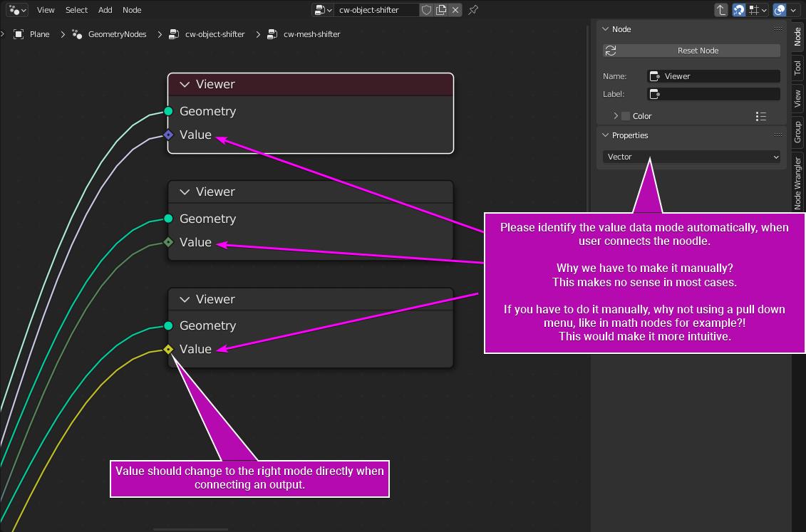Collapse the Properties panel in sidebar
The image size is (806, 532).
click(x=606, y=135)
